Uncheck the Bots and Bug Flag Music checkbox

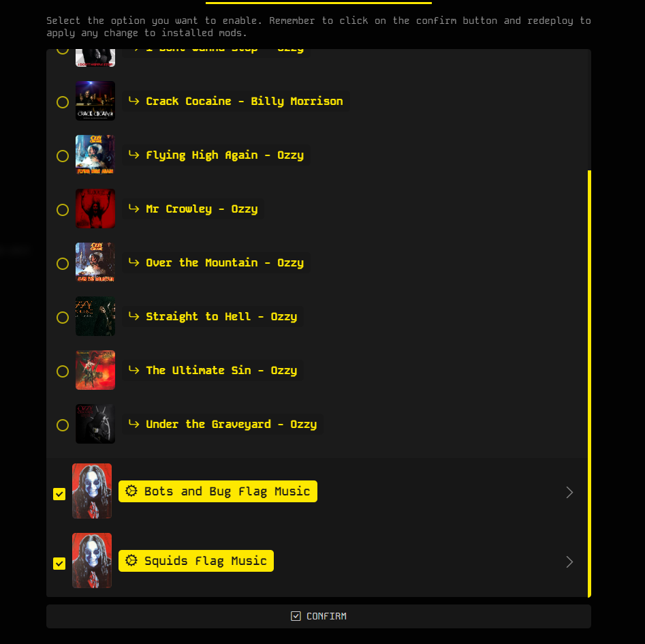tap(59, 494)
